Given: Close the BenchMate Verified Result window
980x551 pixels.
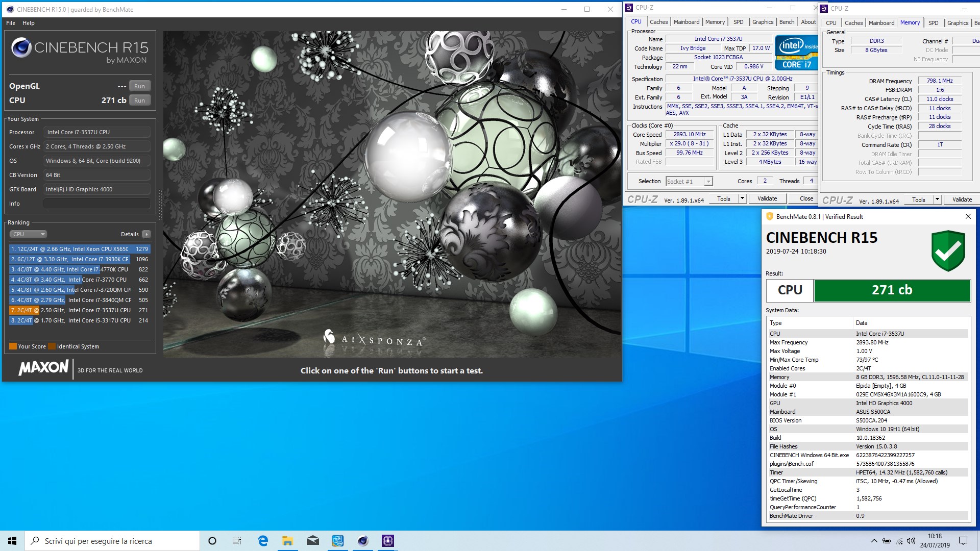Looking at the screenshot, I should point(968,217).
